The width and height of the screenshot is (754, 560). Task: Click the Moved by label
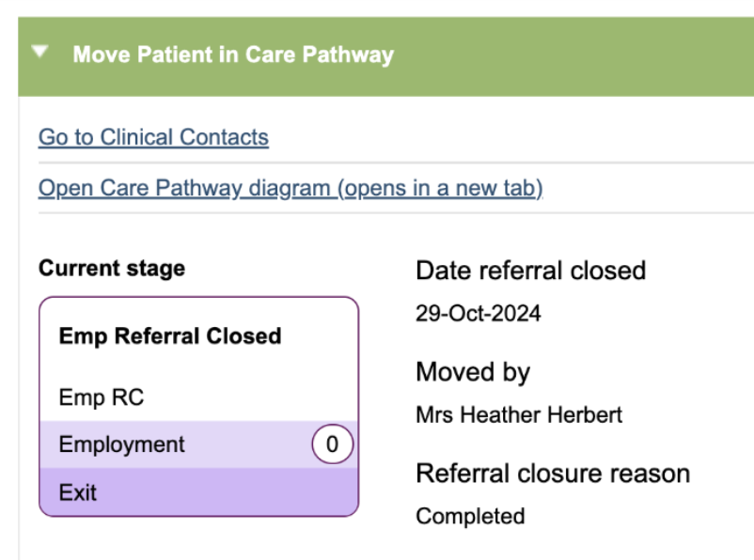473,372
